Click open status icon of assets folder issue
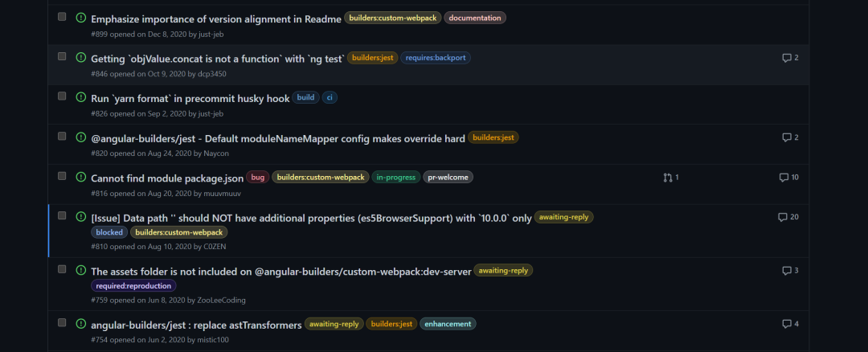This screenshot has width=868, height=352. [81, 270]
